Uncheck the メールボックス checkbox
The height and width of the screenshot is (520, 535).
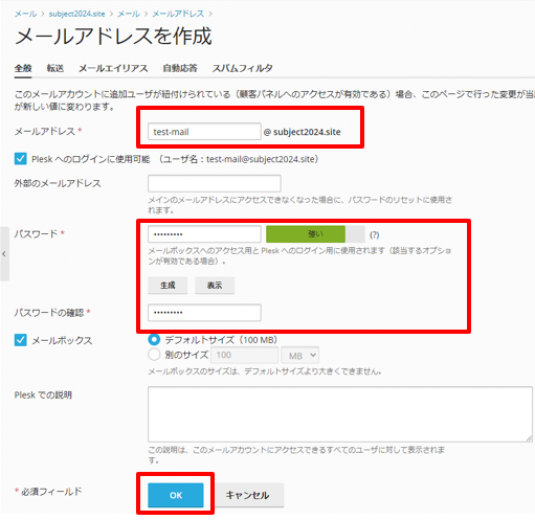[20, 340]
